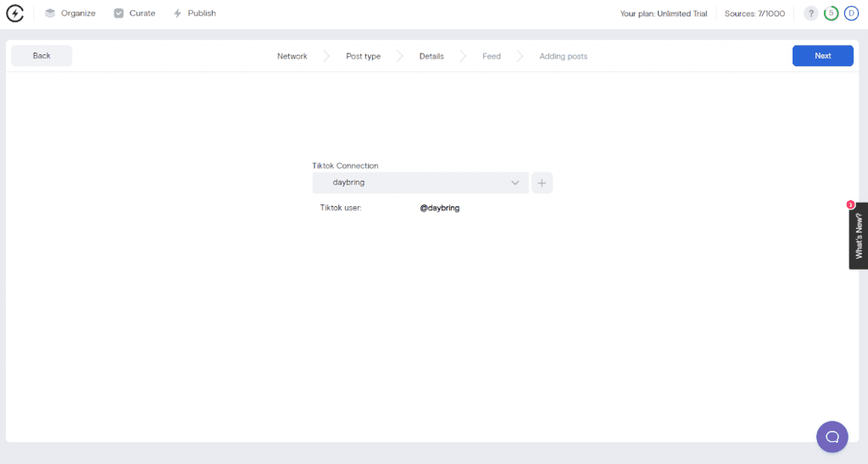This screenshot has height=464, width=868.
Task: Open the green progress counter icon
Action: click(831, 14)
